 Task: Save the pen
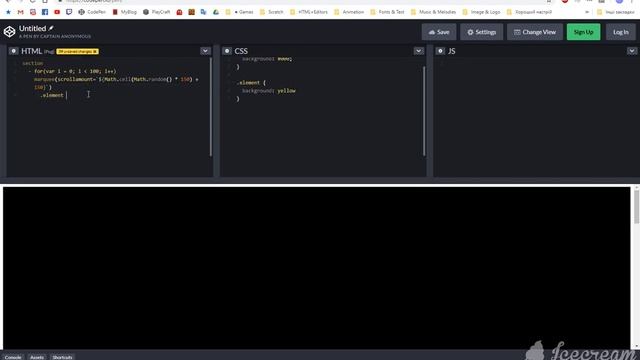point(439,32)
